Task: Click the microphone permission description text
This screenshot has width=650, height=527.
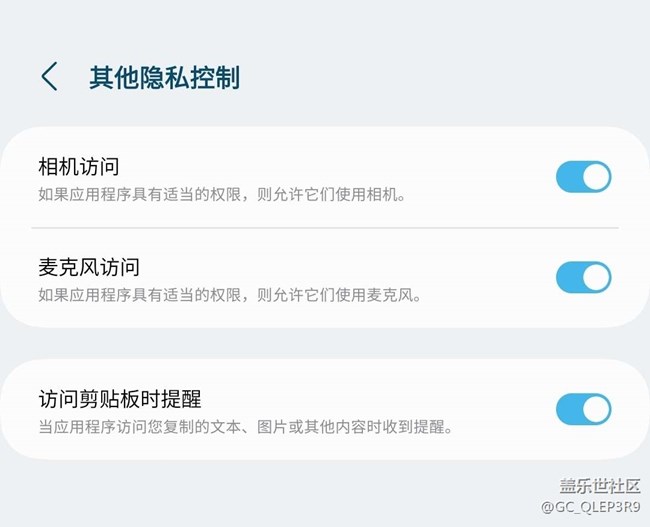Action: click(x=229, y=296)
